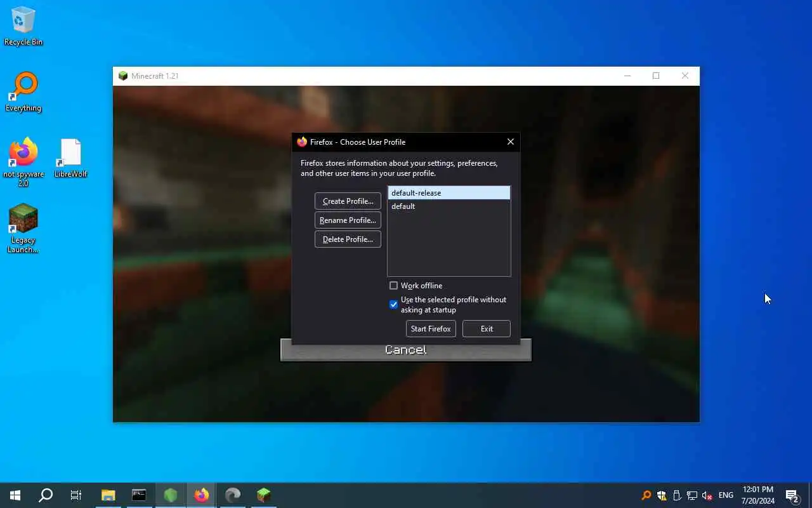
Task: Click the Firefox logo in the dialog title
Action: pos(302,142)
